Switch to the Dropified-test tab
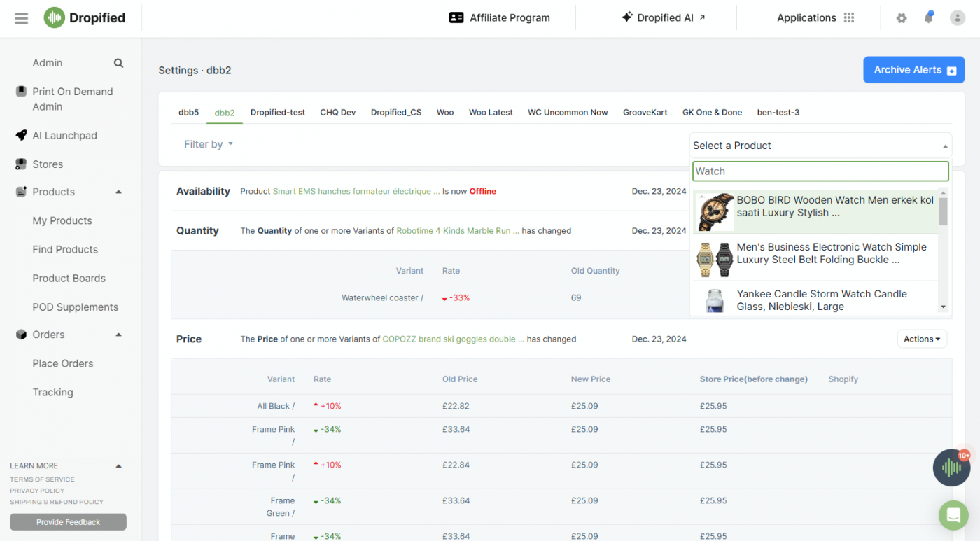The image size is (980, 541). tap(278, 113)
